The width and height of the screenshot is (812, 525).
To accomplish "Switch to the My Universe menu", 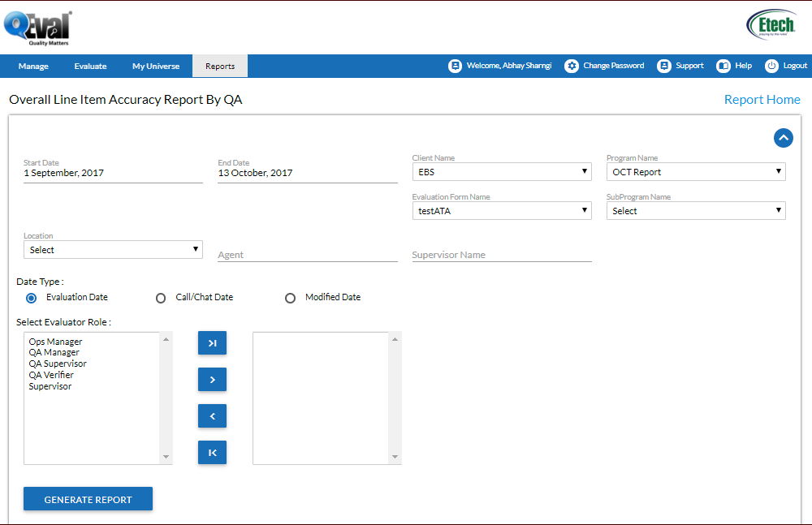I will (156, 67).
